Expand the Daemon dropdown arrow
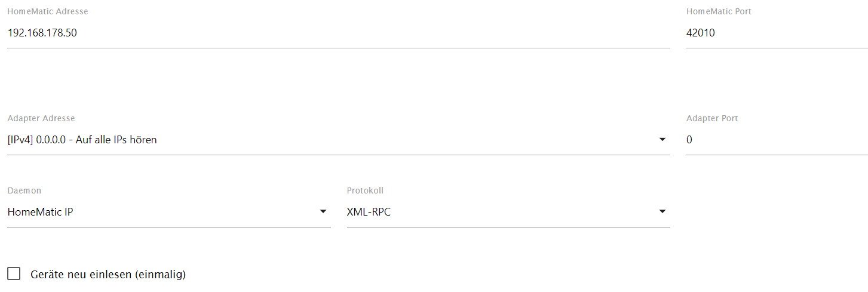This screenshot has width=868, height=292. 323,211
